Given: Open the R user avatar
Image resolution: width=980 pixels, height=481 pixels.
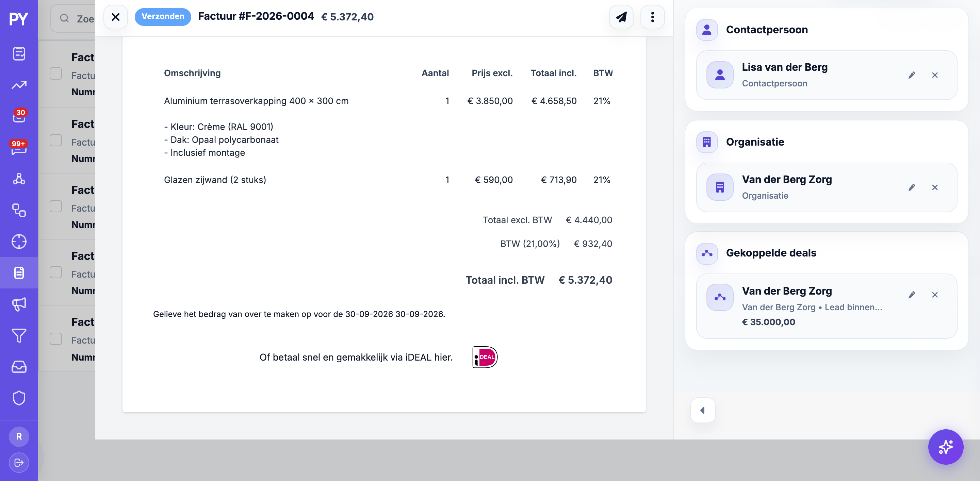Looking at the screenshot, I should pyautogui.click(x=19, y=436).
